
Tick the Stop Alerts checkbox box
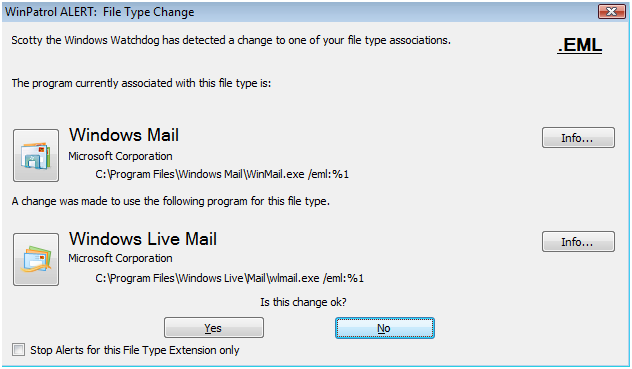coord(18,350)
